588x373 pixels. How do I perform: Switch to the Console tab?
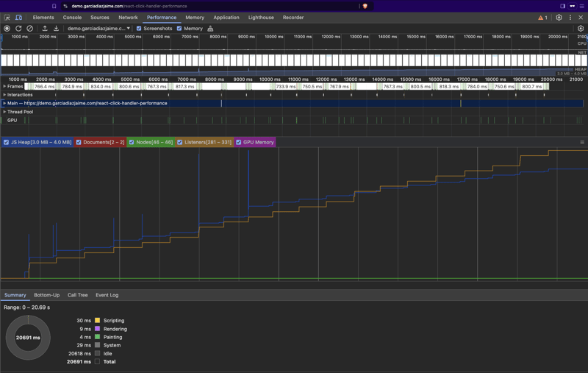point(72,18)
